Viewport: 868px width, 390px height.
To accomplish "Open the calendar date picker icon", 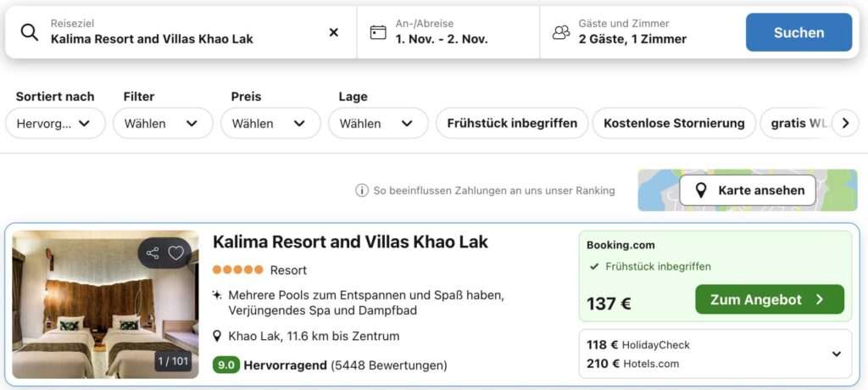I will tap(378, 32).
